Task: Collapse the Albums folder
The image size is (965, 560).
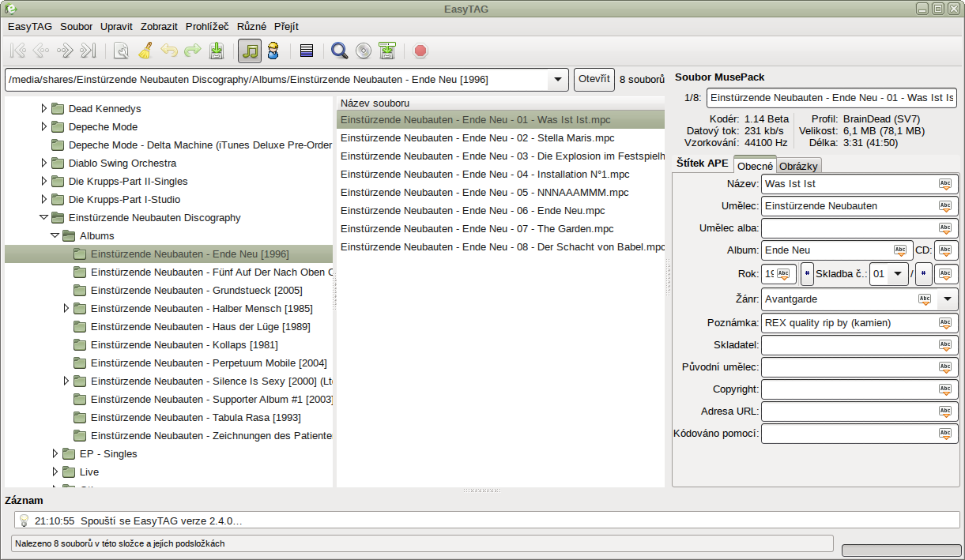Action: [55, 235]
